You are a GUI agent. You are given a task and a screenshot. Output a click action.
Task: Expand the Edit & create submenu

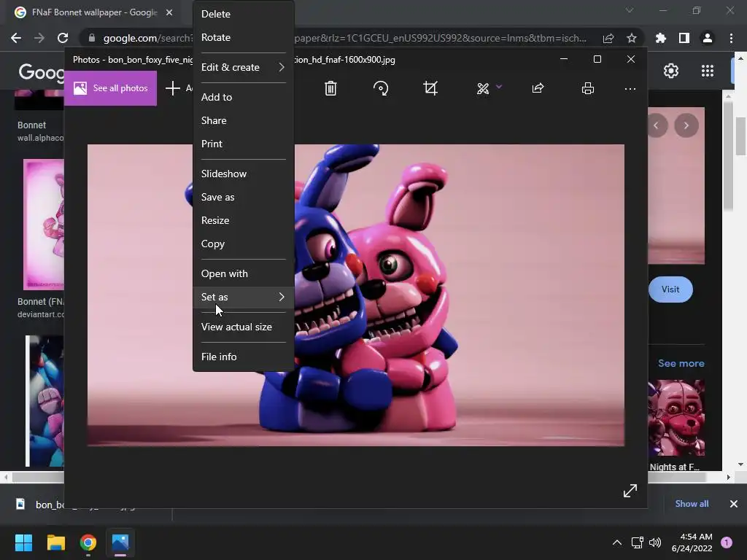tap(243, 67)
